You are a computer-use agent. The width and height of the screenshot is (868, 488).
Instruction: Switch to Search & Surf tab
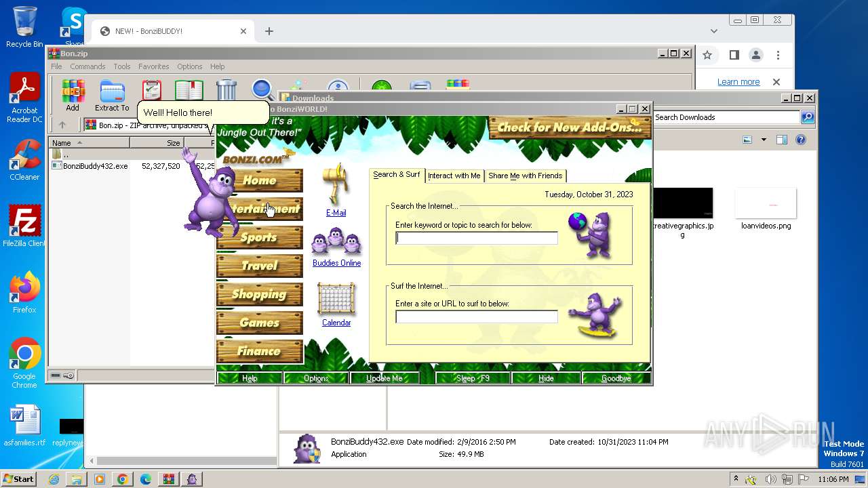(x=397, y=175)
